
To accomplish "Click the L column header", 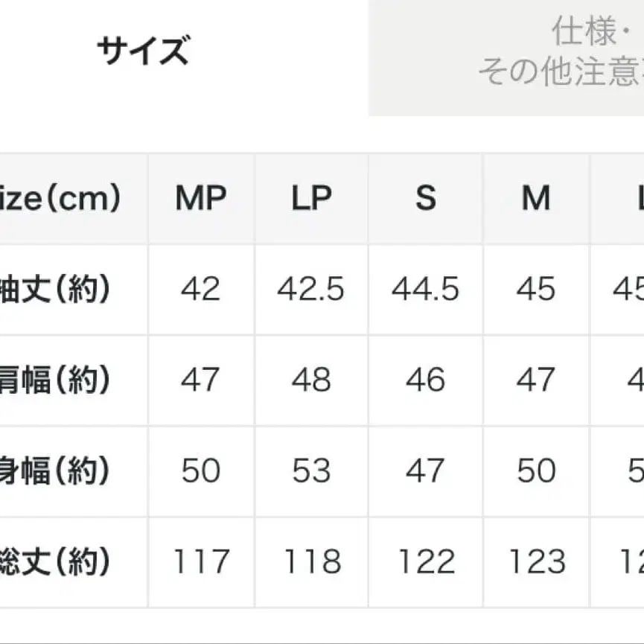I will (637, 199).
